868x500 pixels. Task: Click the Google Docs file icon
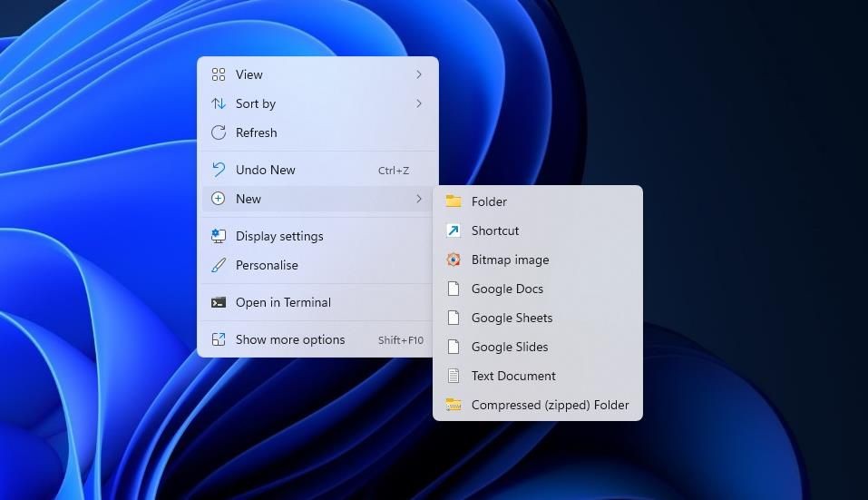454,289
